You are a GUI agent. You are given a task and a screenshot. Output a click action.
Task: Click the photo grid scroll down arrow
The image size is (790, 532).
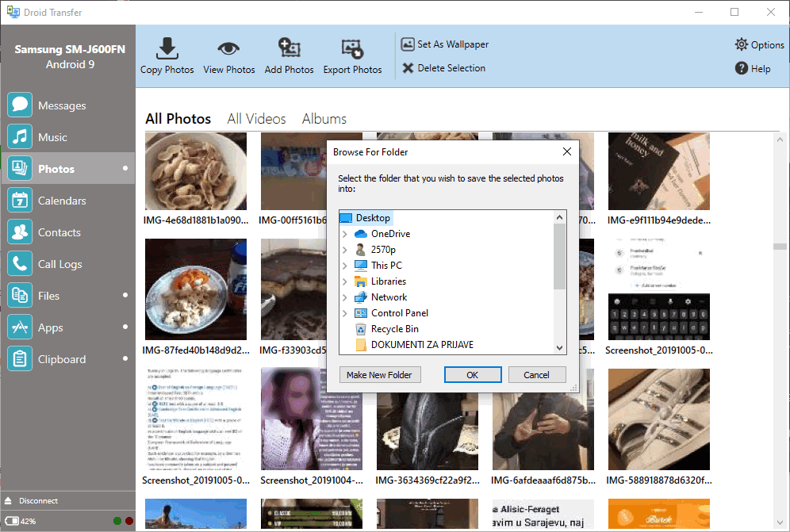[780, 522]
